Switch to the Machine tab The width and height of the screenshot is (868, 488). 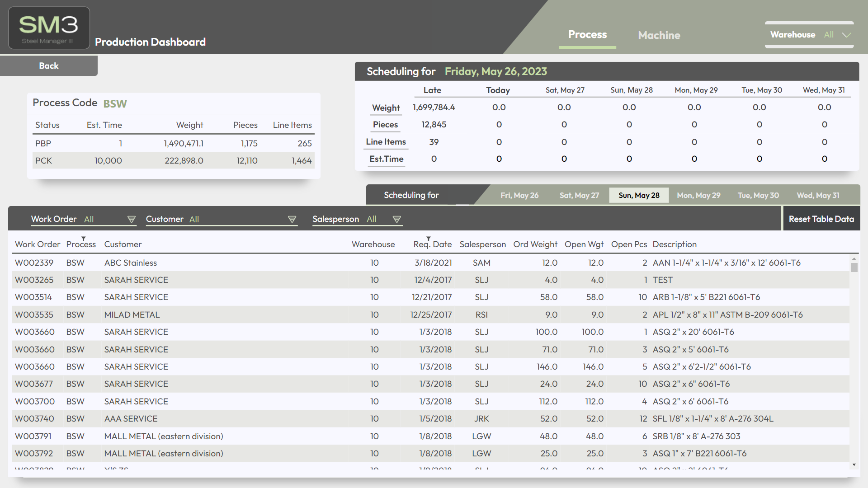[659, 35]
